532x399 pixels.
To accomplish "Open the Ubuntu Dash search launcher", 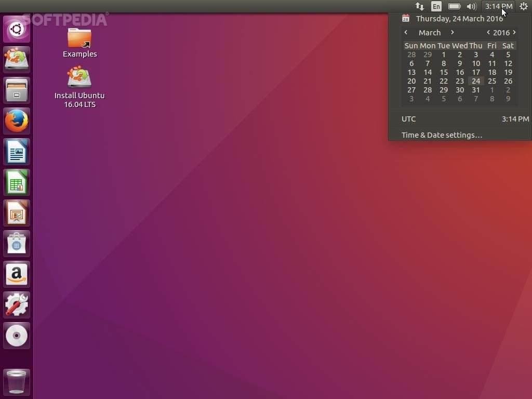I will click(x=17, y=29).
